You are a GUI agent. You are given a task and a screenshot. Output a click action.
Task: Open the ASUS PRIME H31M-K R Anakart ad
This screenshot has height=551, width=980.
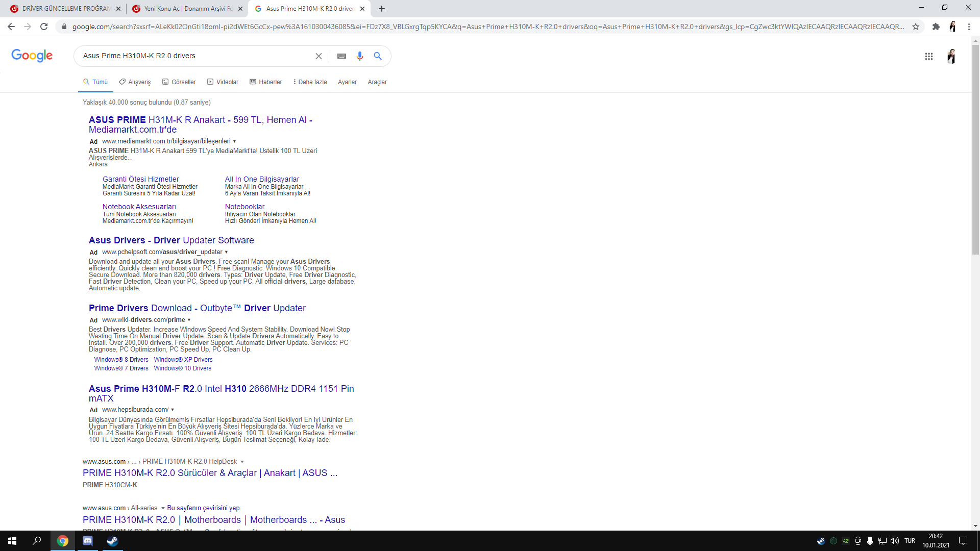[201, 124]
